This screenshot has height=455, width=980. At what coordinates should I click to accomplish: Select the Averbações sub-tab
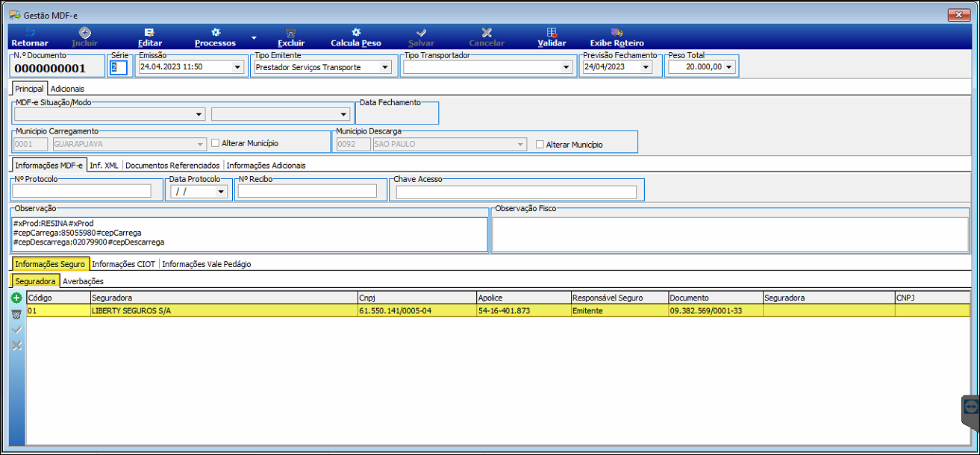tap(84, 281)
